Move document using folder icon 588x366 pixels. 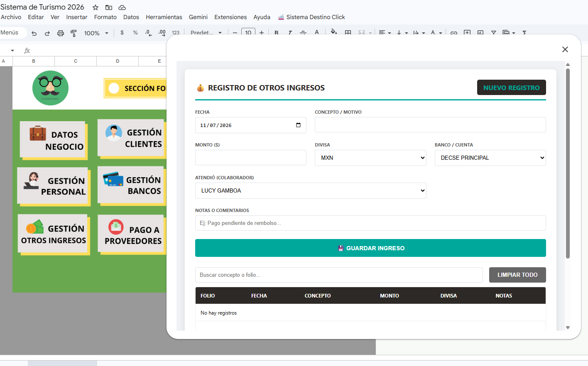coord(109,7)
